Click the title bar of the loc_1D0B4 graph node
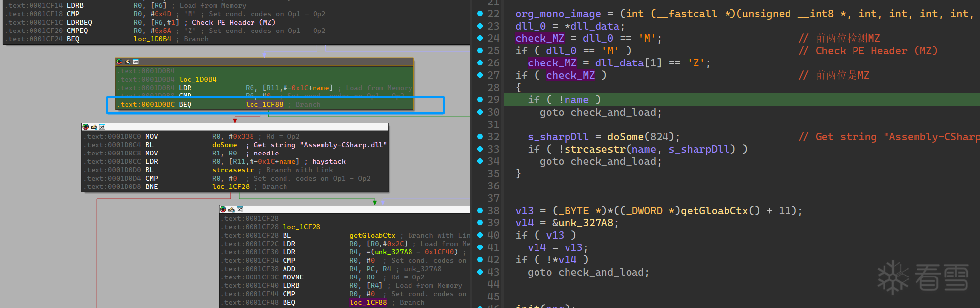Viewport: 980px width, 308px height. [264, 62]
